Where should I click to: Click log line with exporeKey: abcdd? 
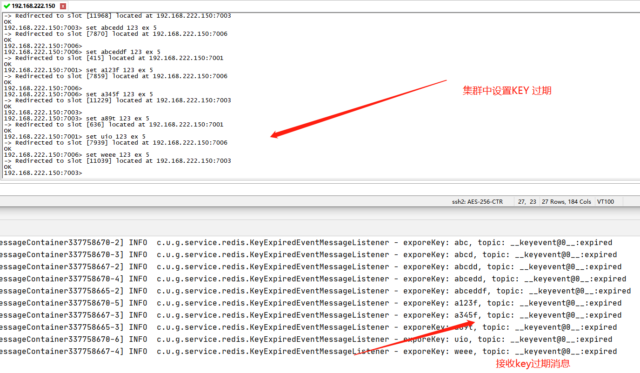coord(311,267)
